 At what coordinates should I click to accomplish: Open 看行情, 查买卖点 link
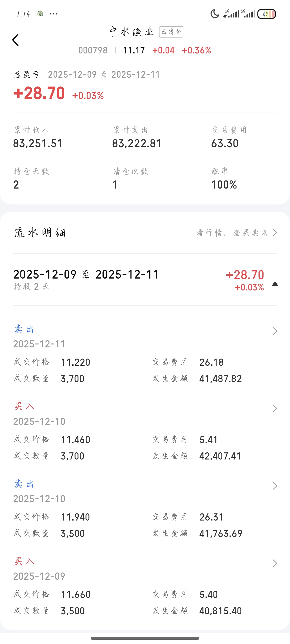(237, 233)
